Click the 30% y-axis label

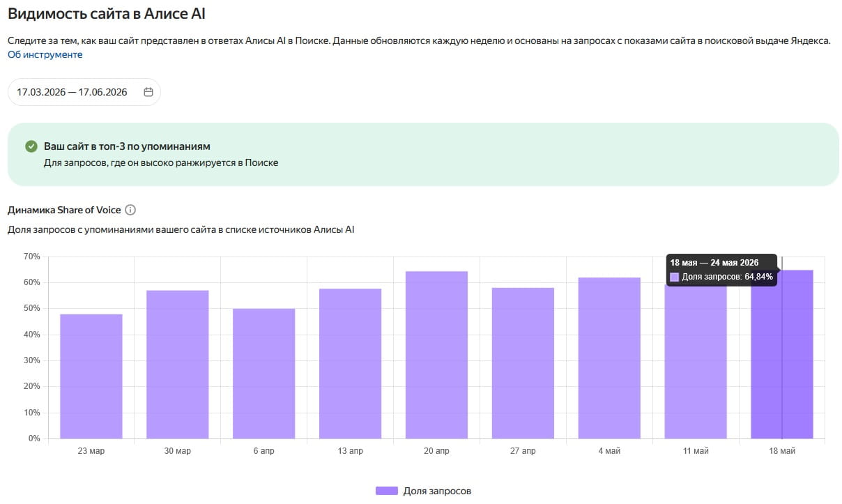[32, 360]
